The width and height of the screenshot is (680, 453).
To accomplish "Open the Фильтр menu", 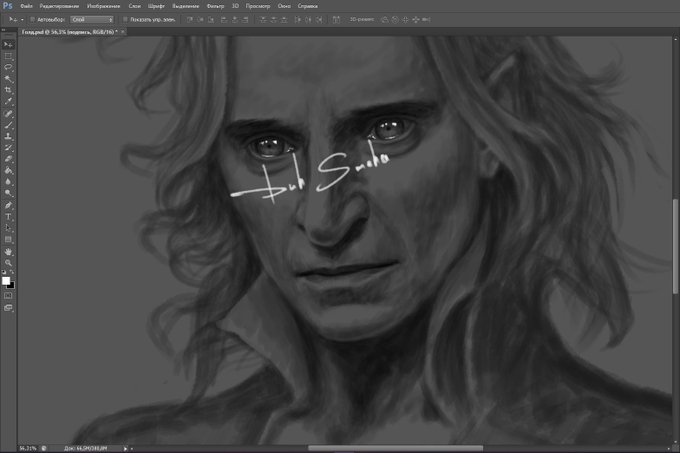I will coord(216,6).
